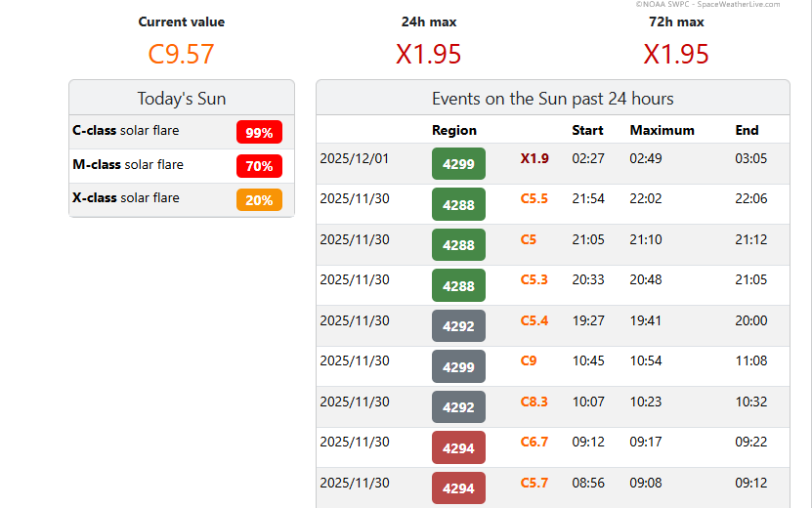Click the Today's Sun panel header
This screenshot has height=508, width=812.
182,98
